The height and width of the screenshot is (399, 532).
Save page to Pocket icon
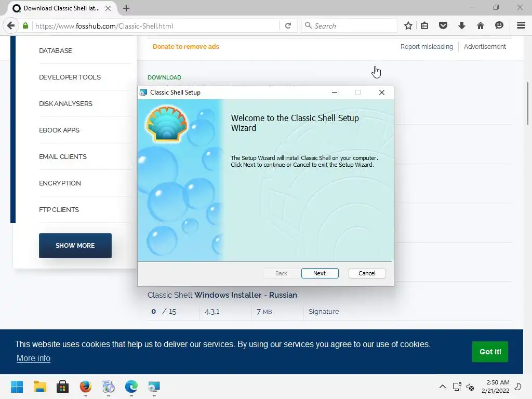click(443, 25)
